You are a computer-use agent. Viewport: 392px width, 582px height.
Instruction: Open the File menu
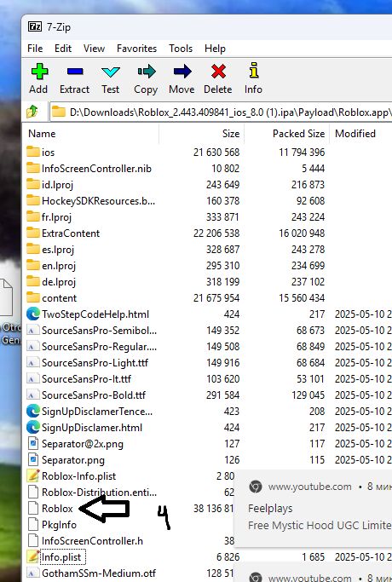point(35,49)
